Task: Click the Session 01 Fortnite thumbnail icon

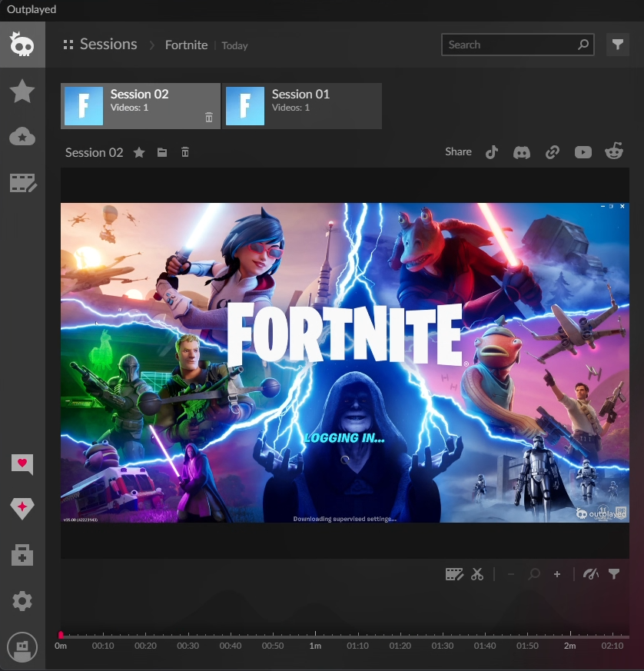Action: [245, 106]
